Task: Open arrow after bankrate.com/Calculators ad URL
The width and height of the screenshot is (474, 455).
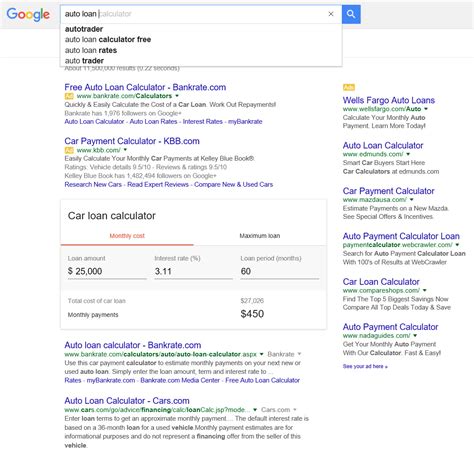Action: (x=177, y=96)
